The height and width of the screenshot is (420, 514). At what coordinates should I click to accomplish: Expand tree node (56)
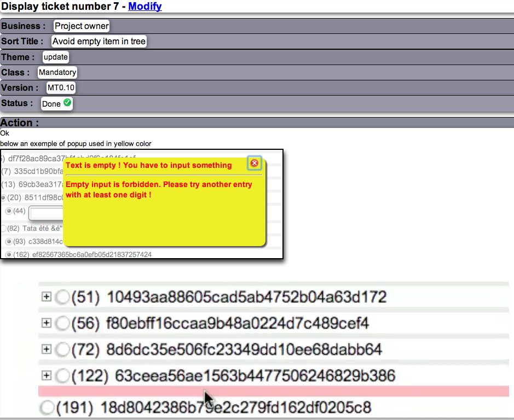(x=46, y=323)
